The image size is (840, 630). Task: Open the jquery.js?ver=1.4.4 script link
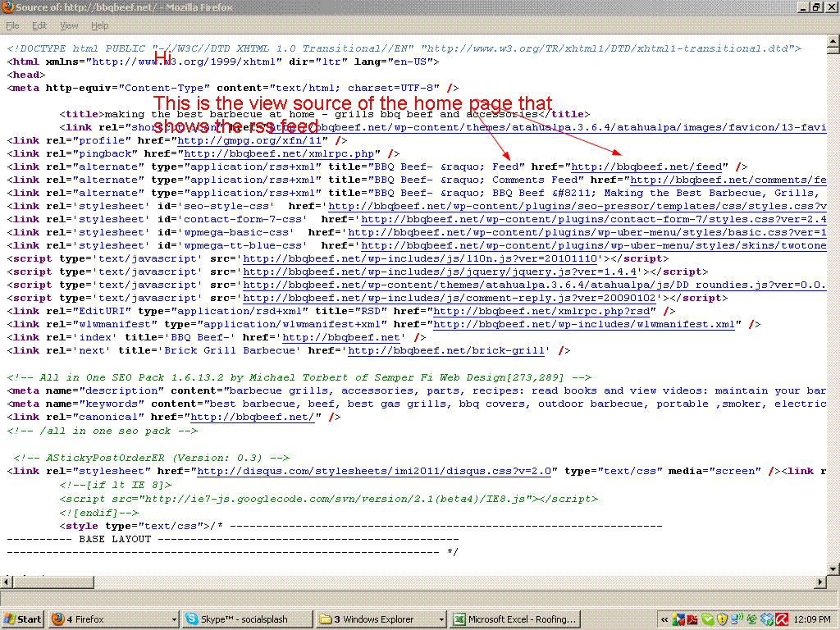pos(440,272)
